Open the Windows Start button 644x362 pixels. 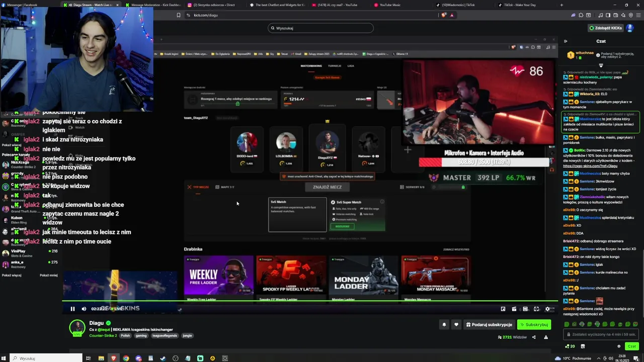(x=5, y=358)
